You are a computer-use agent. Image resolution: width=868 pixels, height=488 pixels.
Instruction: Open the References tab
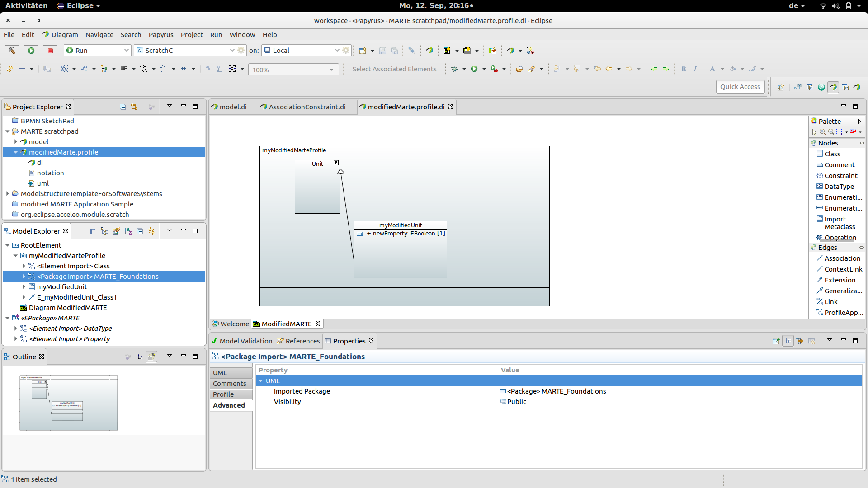(298, 341)
